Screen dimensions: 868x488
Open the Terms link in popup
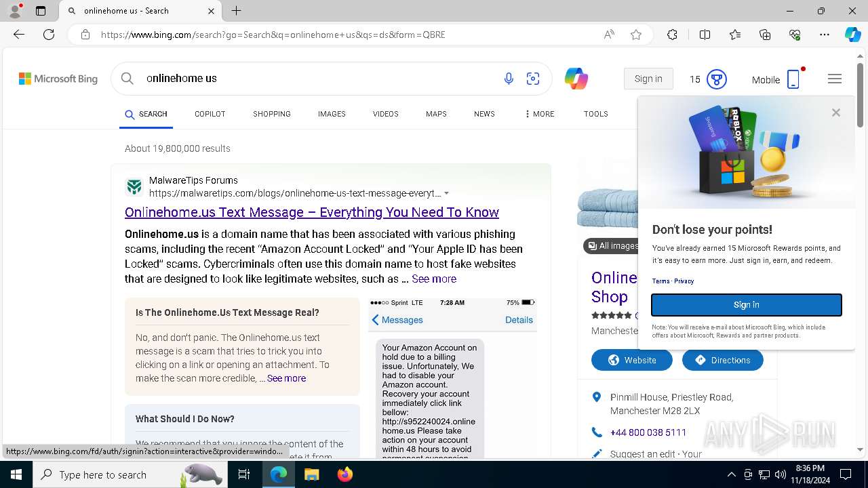660,281
